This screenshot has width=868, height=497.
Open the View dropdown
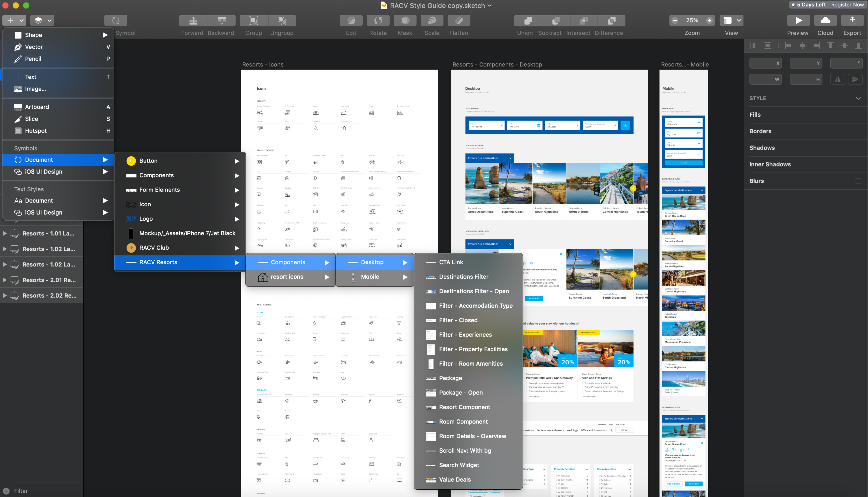pyautogui.click(x=732, y=20)
